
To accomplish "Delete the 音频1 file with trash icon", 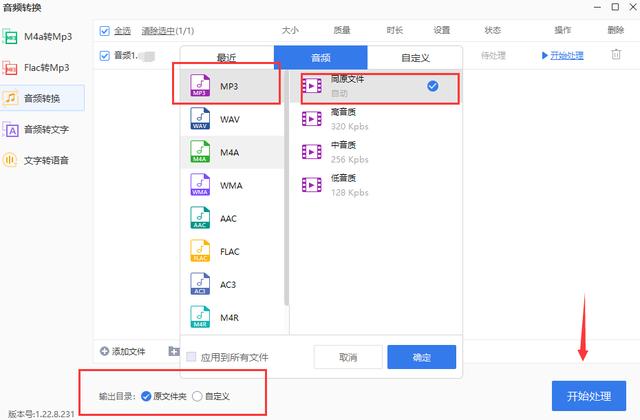I will point(616,54).
